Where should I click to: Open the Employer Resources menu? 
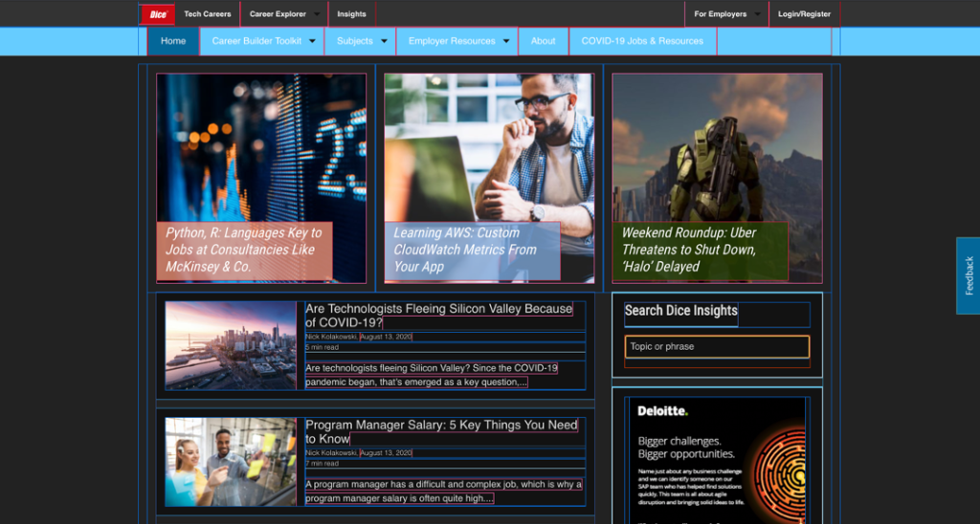tap(452, 41)
